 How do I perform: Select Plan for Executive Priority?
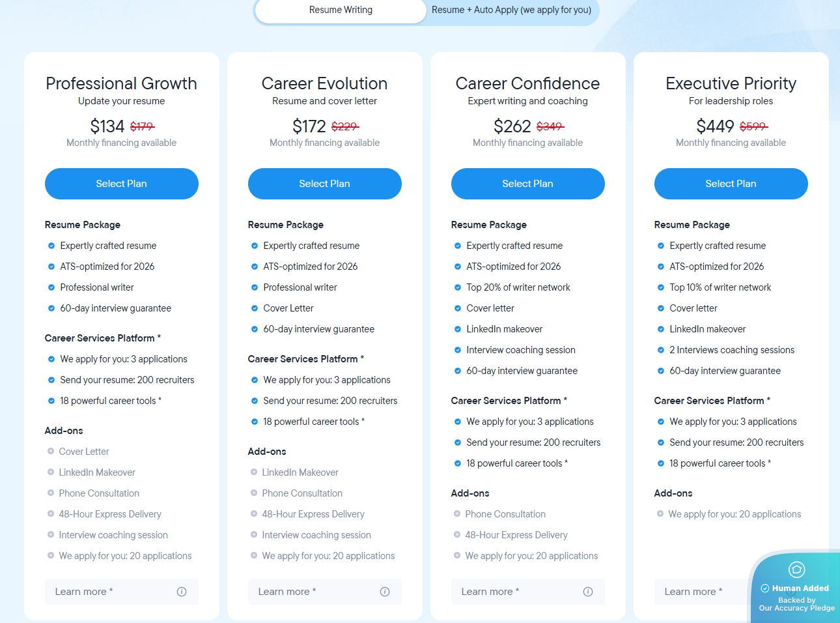coord(731,184)
